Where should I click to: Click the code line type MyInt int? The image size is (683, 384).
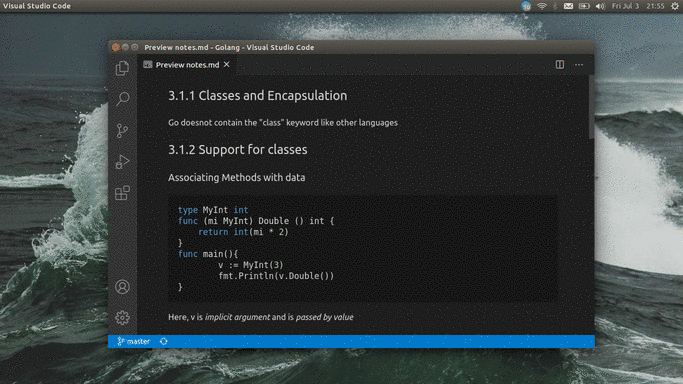[x=213, y=210]
